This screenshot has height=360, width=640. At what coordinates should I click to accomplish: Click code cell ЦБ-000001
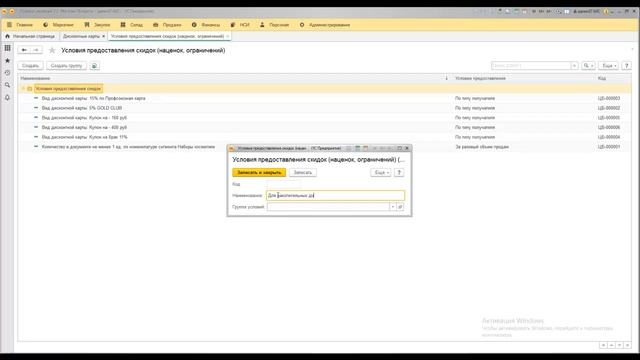(609, 147)
